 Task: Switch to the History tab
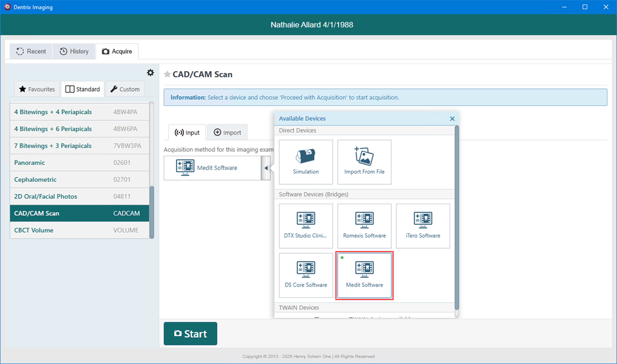tap(74, 51)
